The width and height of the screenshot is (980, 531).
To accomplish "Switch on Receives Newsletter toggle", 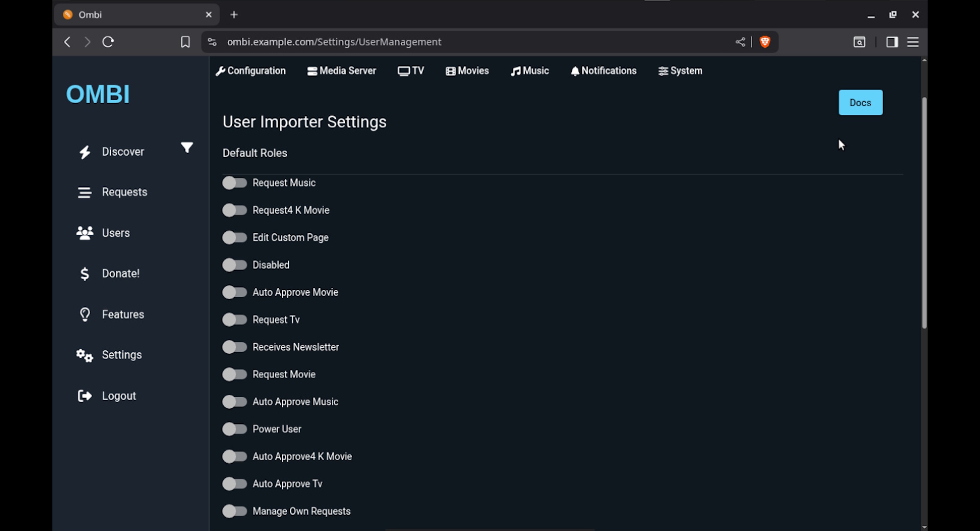I will [x=234, y=347].
